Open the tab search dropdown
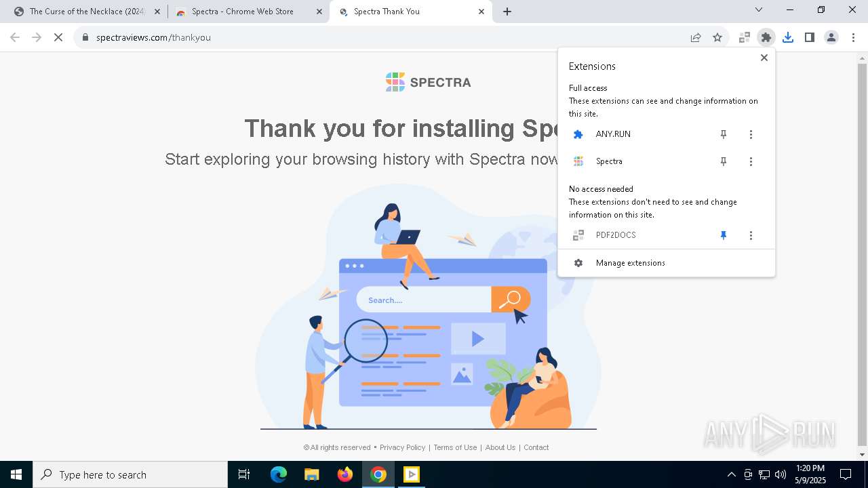868x488 pixels. [759, 9]
